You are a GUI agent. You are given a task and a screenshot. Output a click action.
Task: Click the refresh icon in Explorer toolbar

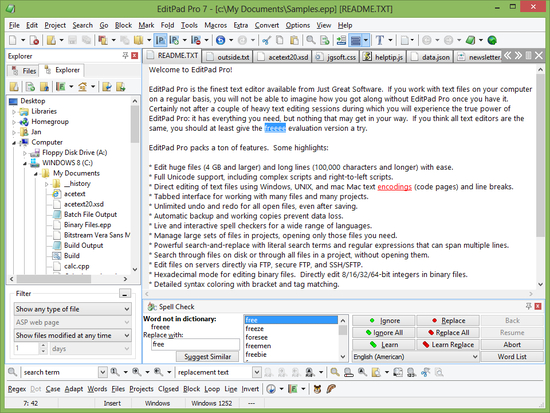pos(30,87)
